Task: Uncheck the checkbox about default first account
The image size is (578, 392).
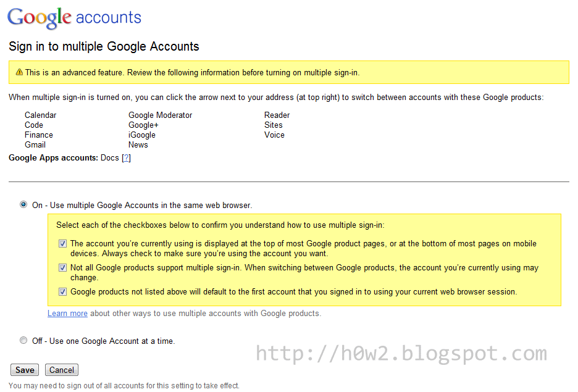Action: (x=62, y=291)
